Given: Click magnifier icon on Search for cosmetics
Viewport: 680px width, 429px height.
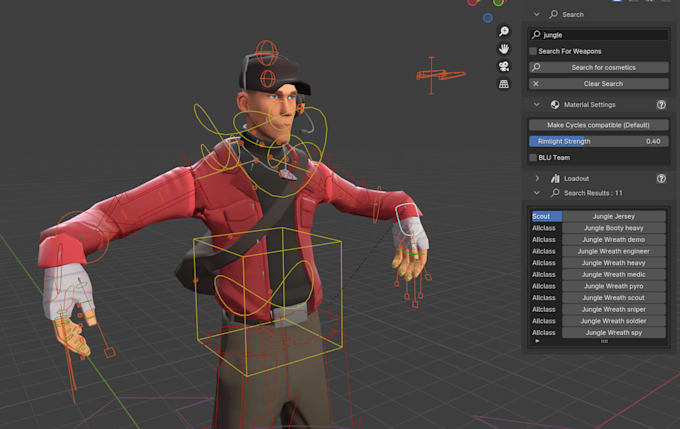Looking at the screenshot, I should click(x=536, y=67).
